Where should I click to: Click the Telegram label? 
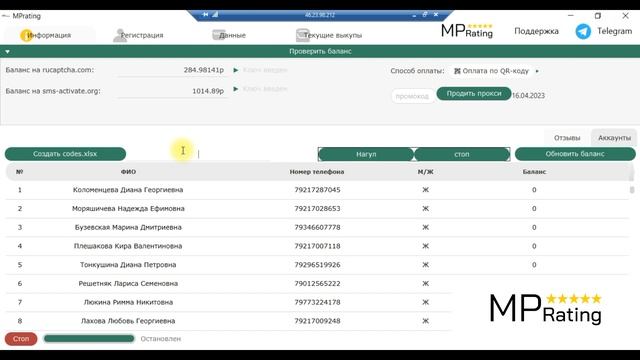point(614,31)
